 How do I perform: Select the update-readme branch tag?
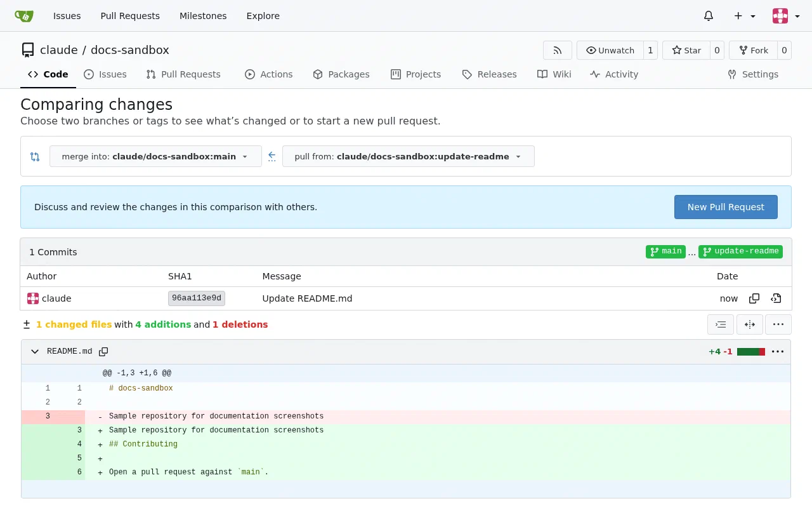point(740,251)
